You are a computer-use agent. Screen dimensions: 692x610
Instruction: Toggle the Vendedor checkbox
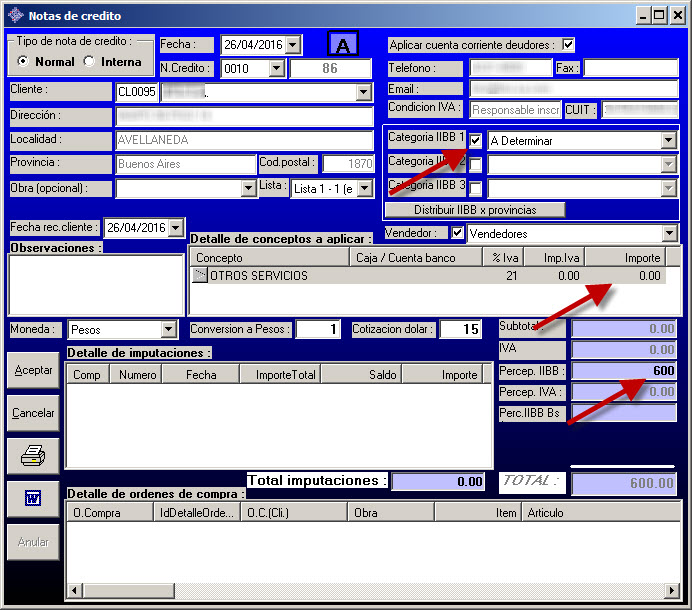[x=458, y=233]
